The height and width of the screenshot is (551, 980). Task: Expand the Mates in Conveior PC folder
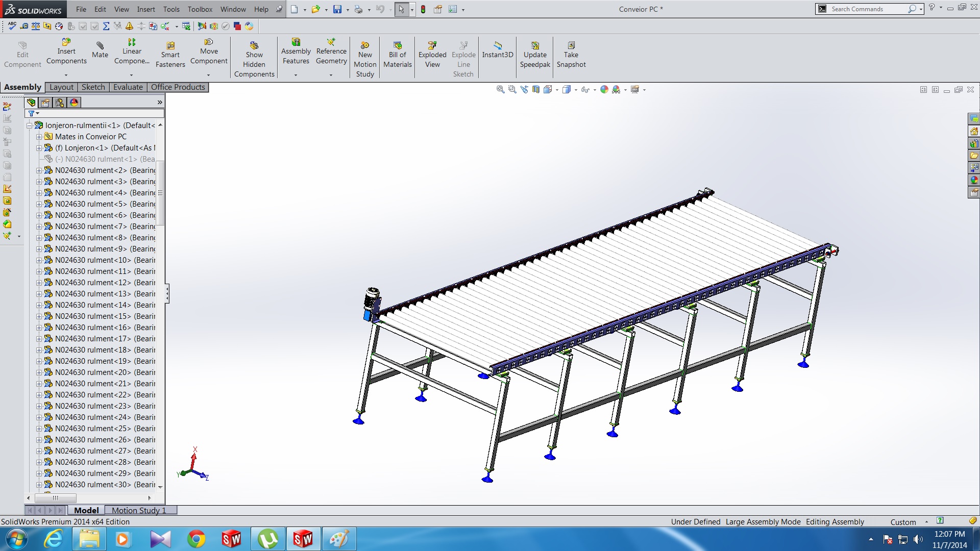point(39,137)
